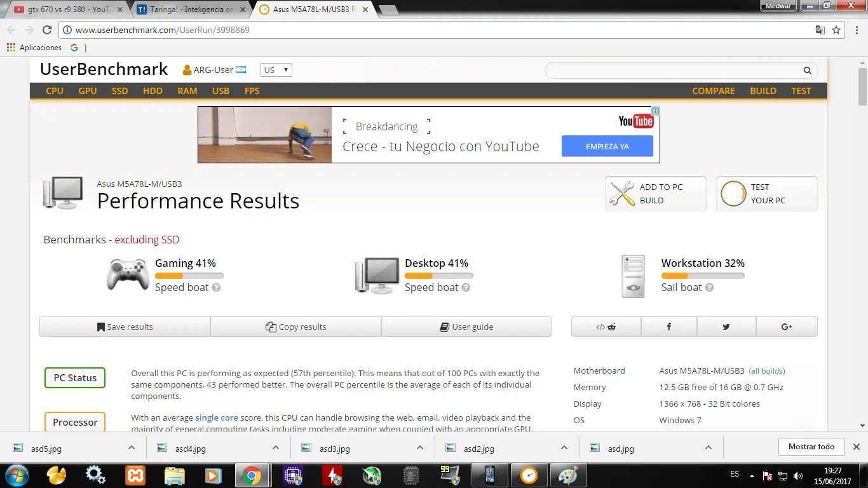This screenshot has width=868, height=488.
Task: Click the Add to PC Build tools icon
Action: [622, 193]
